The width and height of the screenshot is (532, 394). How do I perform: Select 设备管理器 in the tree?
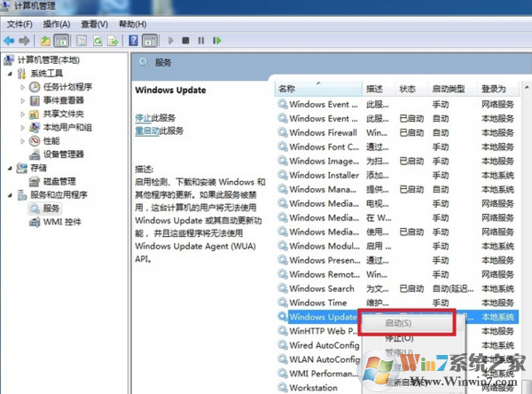pyautogui.click(x=63, y=154)
